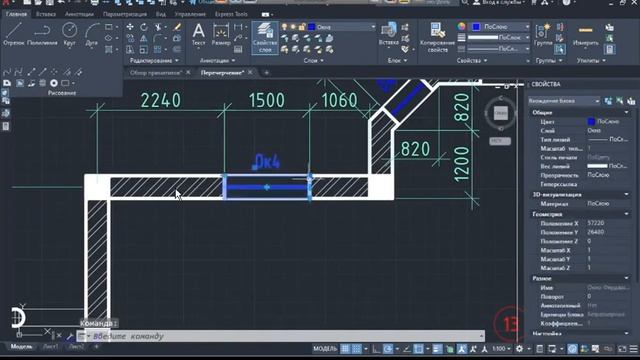The image size is (640, 360).
Task: Click the Move tool in Редактирование panel
Action: (x=130, y=27)
